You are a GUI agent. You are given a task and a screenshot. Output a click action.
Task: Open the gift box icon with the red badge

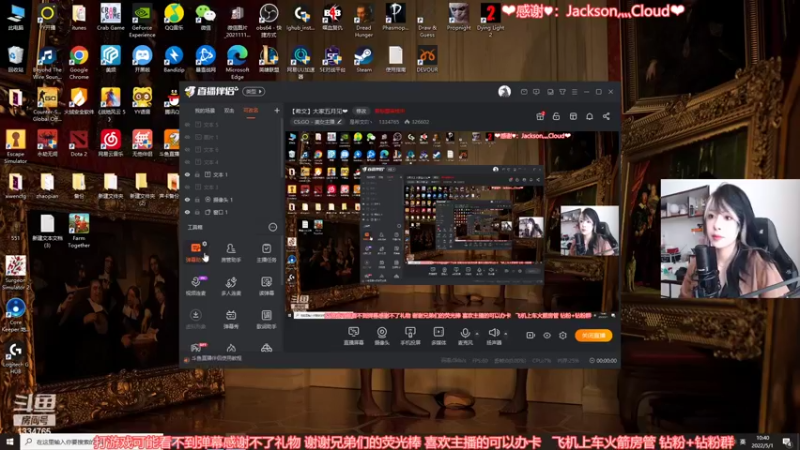click(540, 116)
